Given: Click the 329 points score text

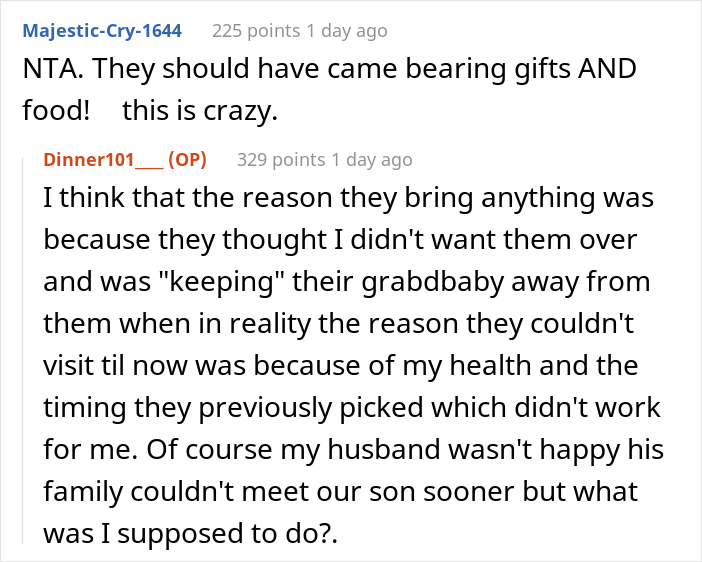Looking at the screenshot, I should pos(281,160).
